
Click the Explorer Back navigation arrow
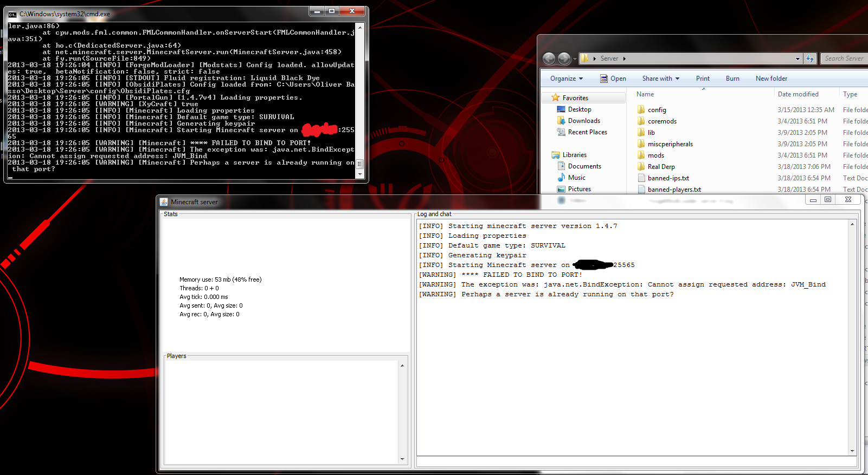click(x=549, y=58)
